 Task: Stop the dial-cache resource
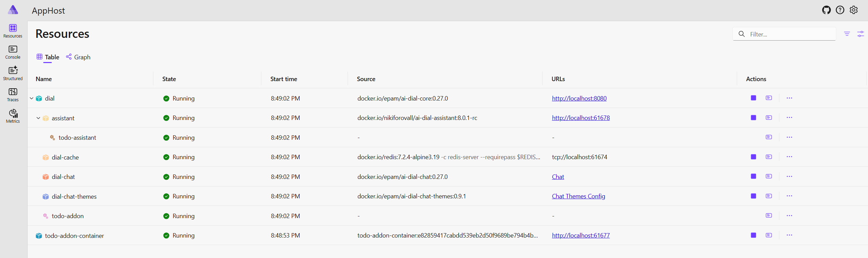coord(753,157)
